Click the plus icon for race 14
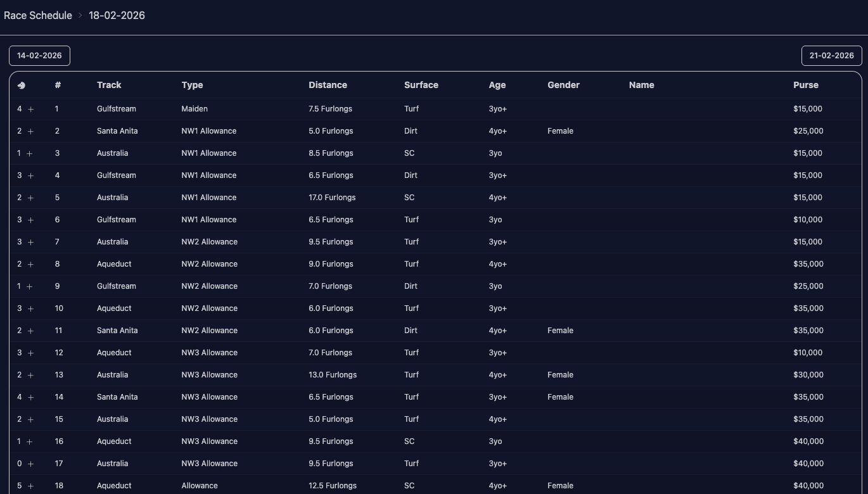The width and height of the screenshot is (868, 494). coord(30,398)
